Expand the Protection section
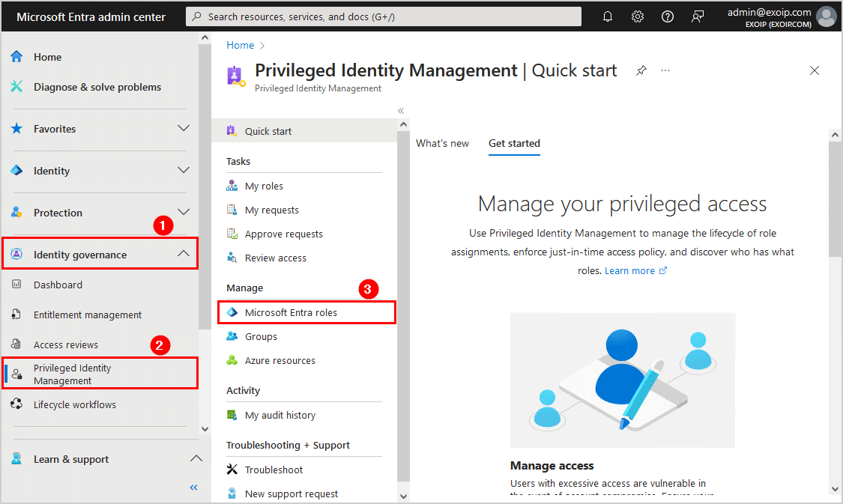 [x=183, y=213]
